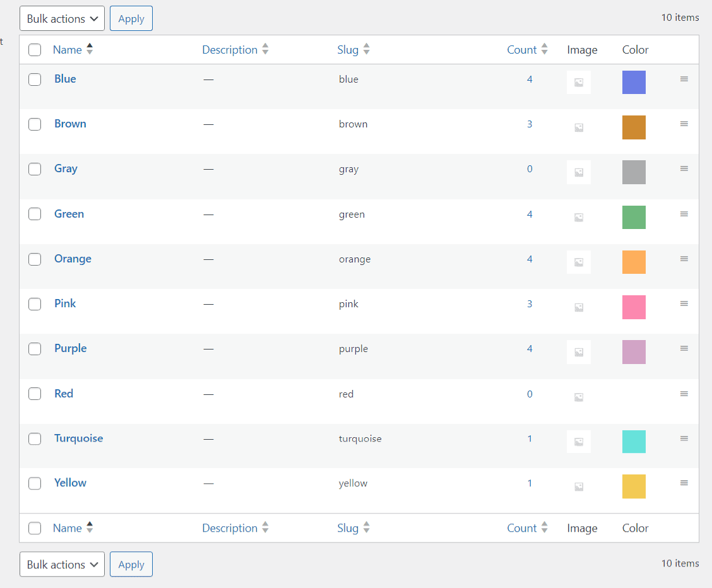Sort by Description in the bottom footer
Image resolution: width=712 pixels, height=588 pixels.
235,528
